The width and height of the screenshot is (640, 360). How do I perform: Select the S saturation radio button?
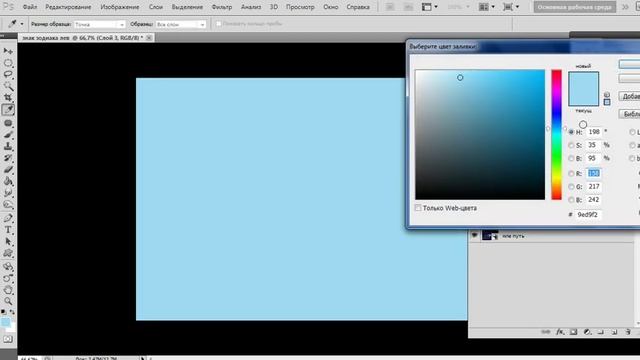click(x=571, y=145)
